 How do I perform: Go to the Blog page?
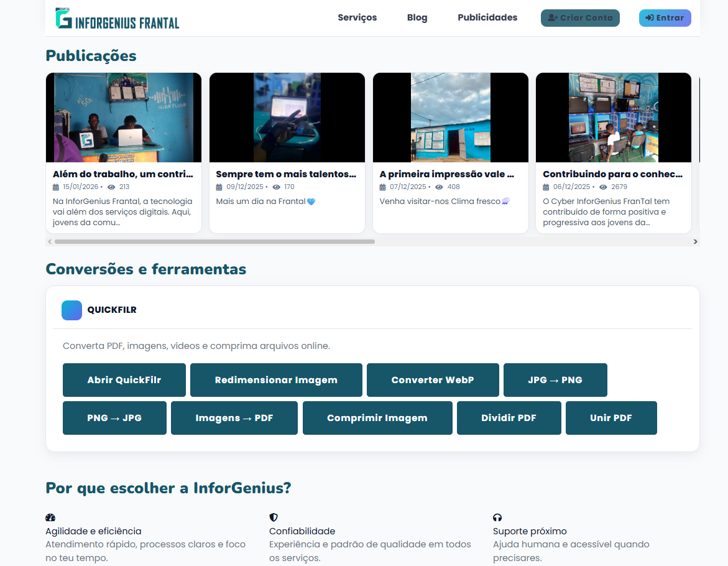[x=417, y=17]
